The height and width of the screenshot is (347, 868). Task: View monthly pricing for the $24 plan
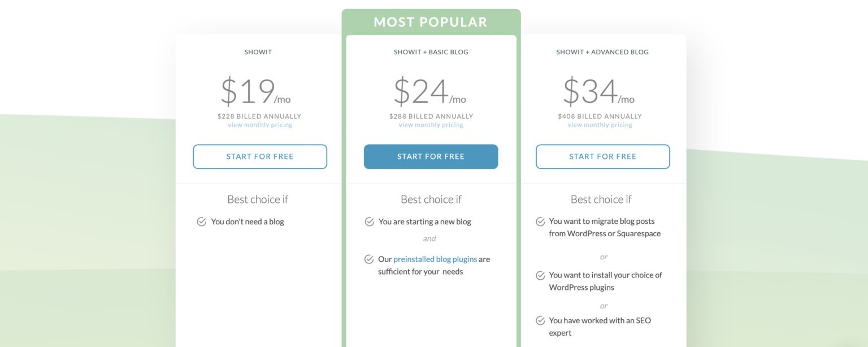tap(431, 125)
